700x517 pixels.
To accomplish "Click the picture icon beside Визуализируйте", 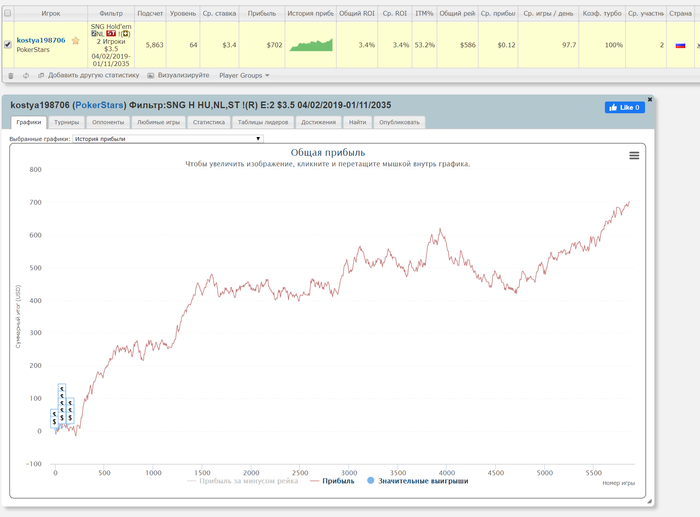I will (150, 75).
